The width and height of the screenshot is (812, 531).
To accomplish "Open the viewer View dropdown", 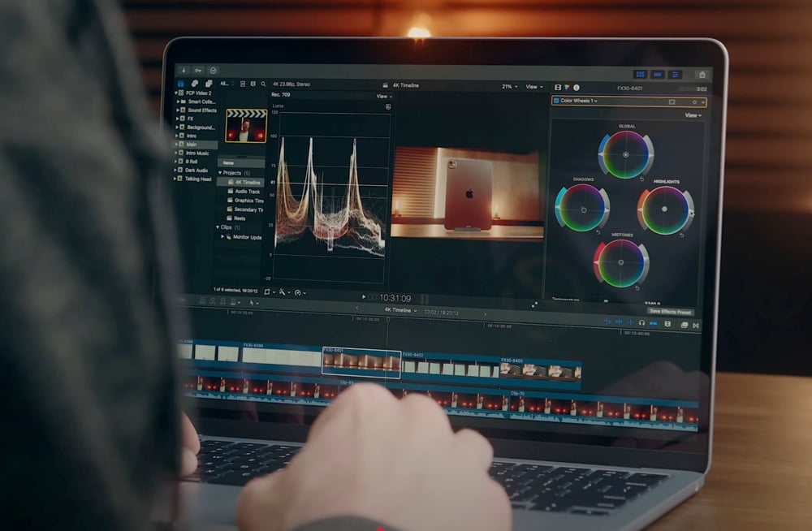I will pos(534,87).
